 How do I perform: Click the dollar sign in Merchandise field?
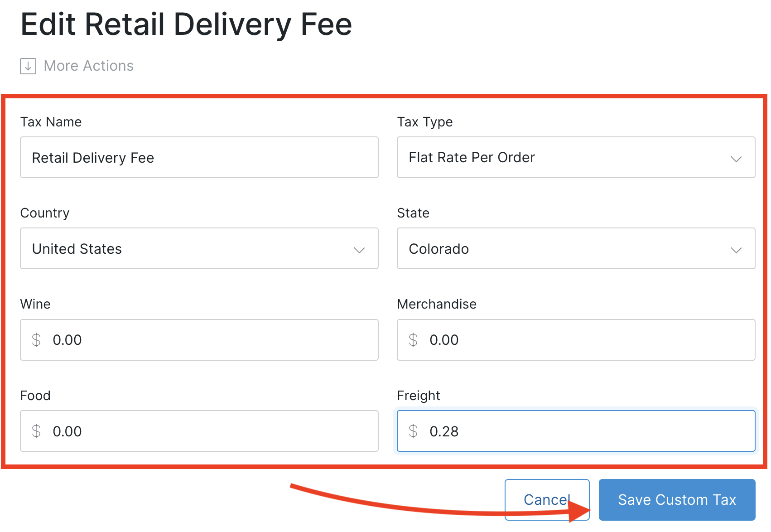click(413, 340)
